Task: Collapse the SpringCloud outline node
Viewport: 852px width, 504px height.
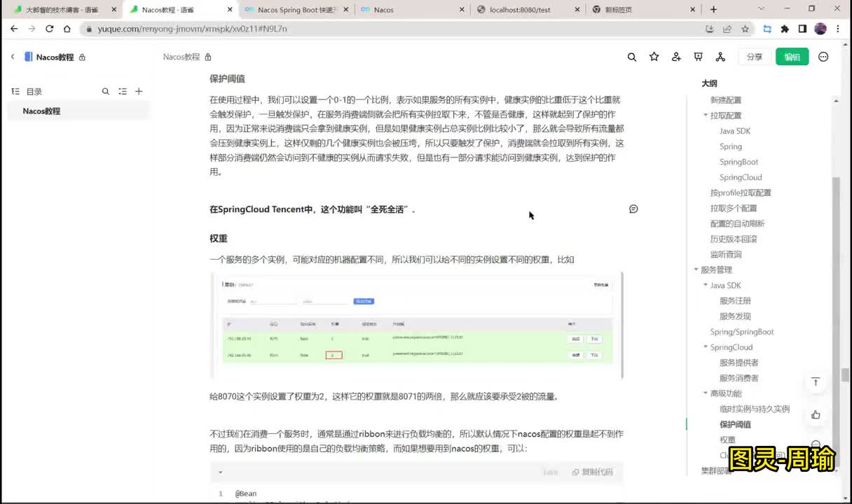Action: (706, 347)
